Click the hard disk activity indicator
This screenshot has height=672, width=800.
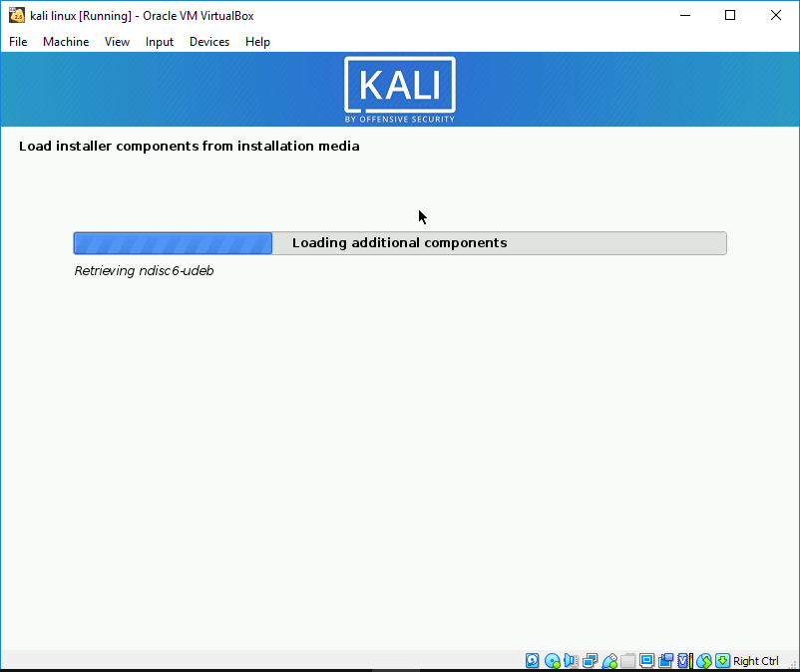[533, 661]
